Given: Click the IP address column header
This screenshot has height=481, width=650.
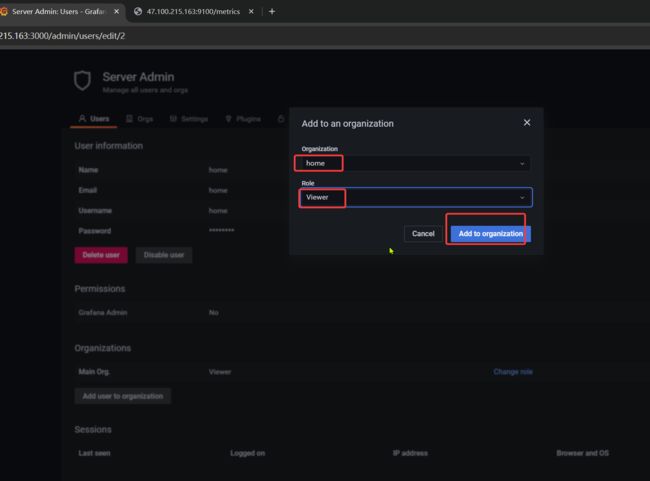Looking at the screenshot, I should (x=410, y=453).
